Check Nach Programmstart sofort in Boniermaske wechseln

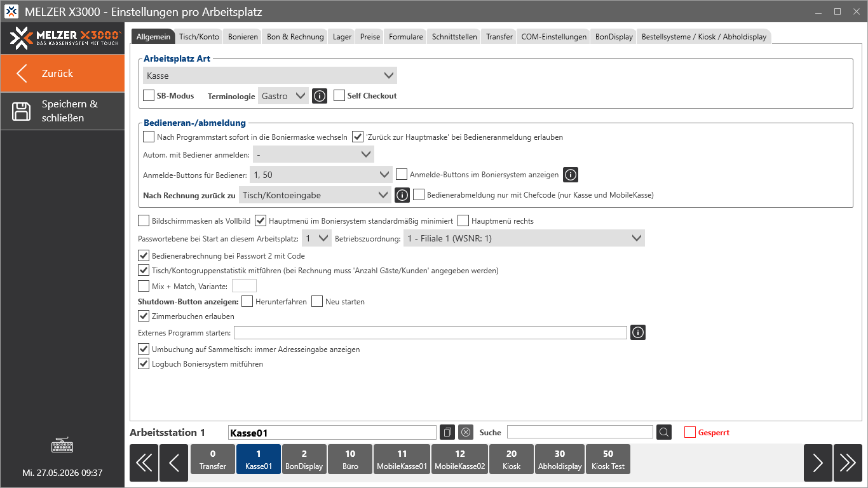149,137
